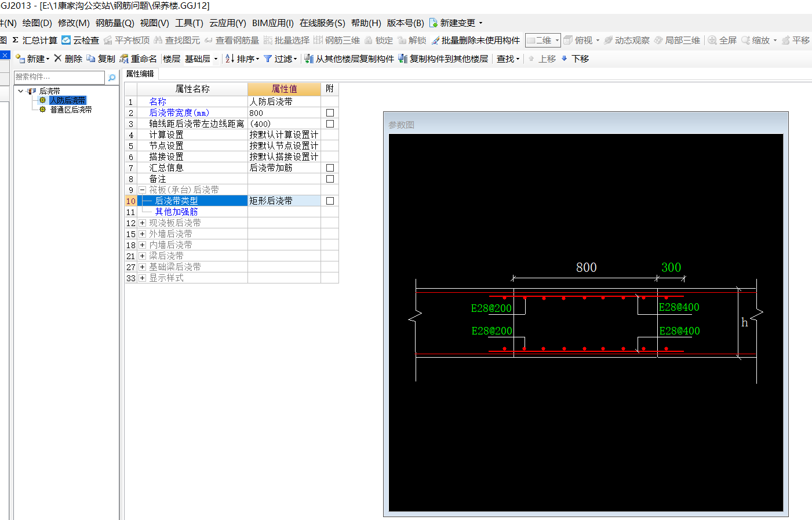Expand 显示样式 property group
This screenshot has height=520, width=812.
click(142, 278)
